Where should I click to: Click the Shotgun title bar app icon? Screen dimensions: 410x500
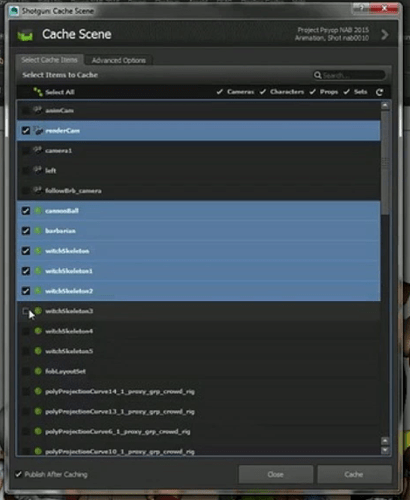(x=14, y=11)
